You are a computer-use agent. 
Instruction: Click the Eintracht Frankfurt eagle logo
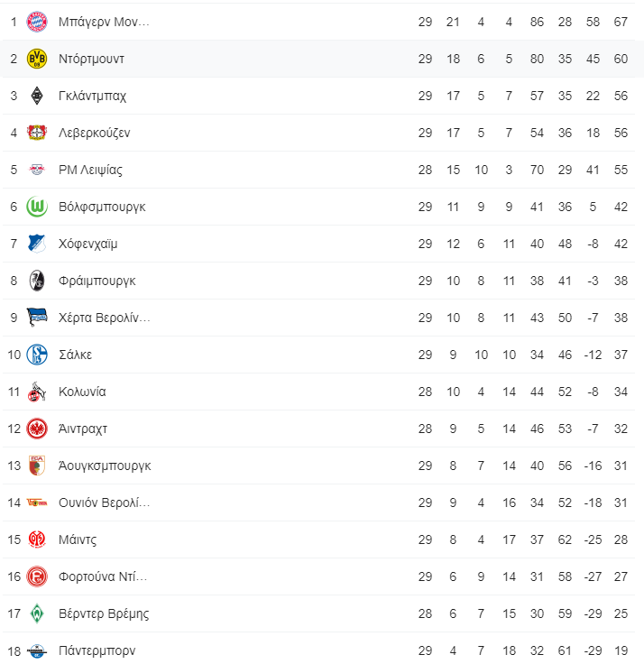coord(37,429)
